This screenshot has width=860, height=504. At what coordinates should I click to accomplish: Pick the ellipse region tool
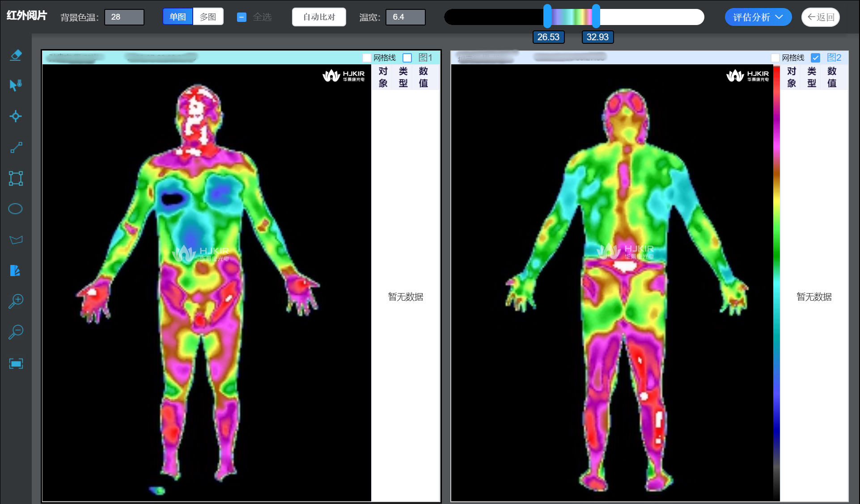(x=16, y=209)
